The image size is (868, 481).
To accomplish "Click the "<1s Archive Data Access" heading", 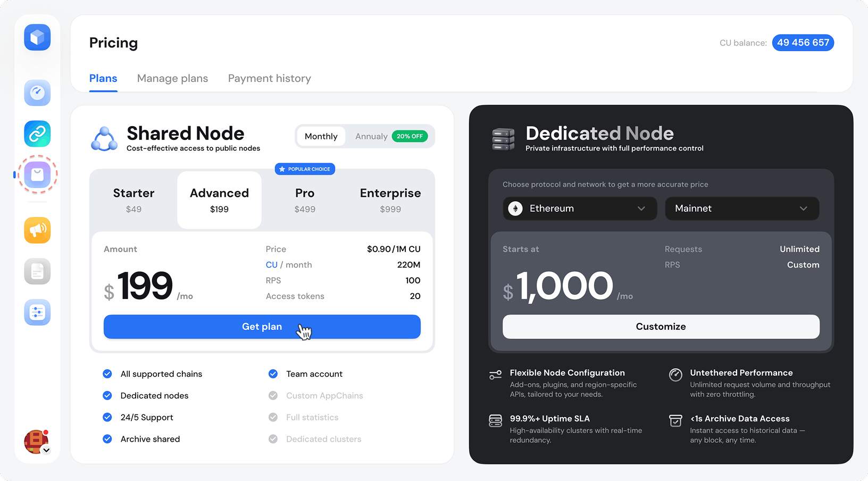I will pos(740,419).
